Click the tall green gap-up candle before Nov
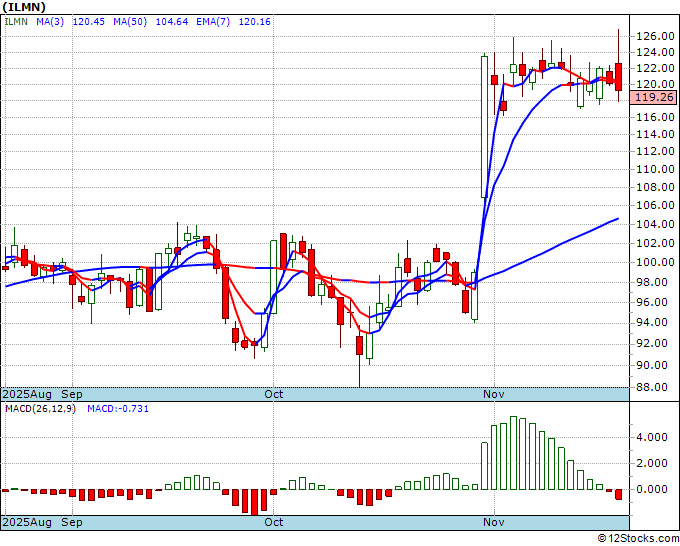The height and width of the screenshot is (546, 680). pyautogui.click(x=484, y=127)
